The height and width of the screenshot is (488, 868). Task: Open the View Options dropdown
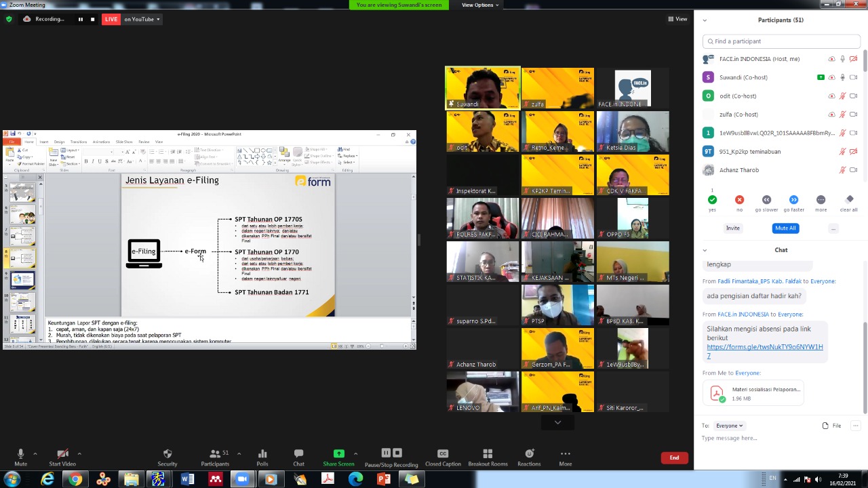click(480, 5)
